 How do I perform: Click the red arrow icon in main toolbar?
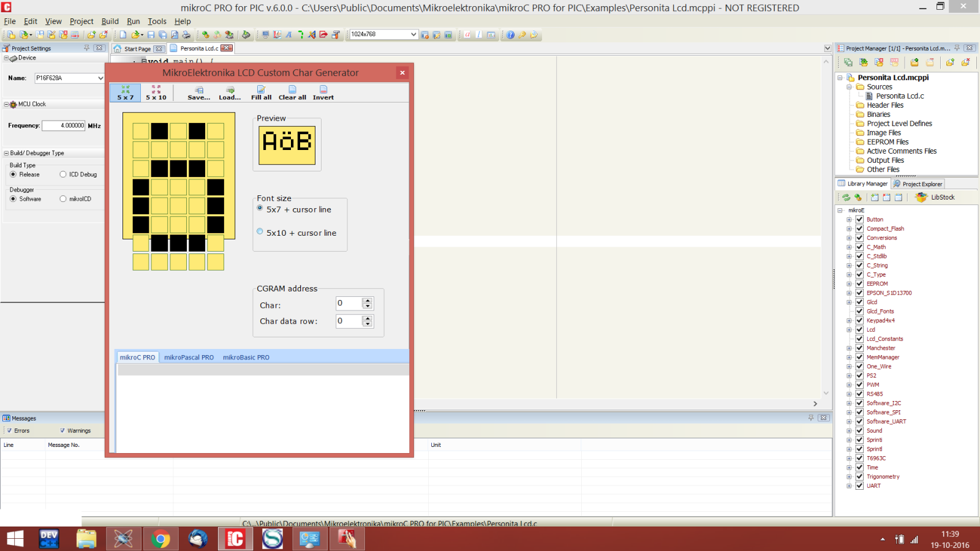(x=323, y=35)
